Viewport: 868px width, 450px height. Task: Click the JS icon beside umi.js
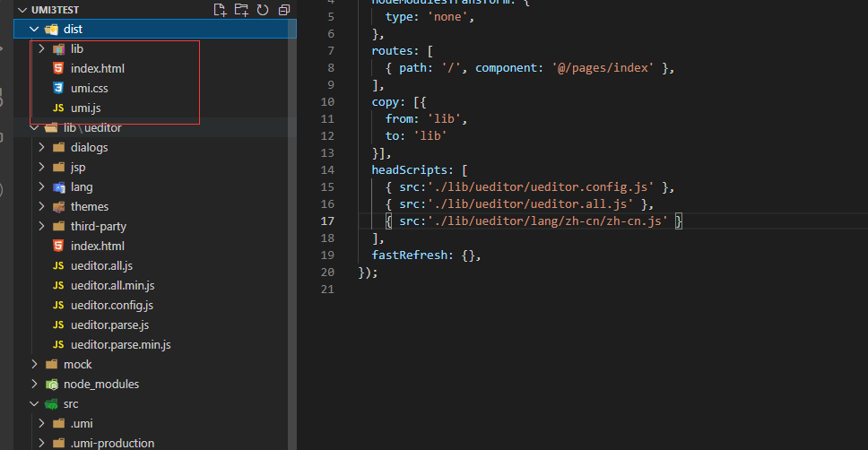58,108
